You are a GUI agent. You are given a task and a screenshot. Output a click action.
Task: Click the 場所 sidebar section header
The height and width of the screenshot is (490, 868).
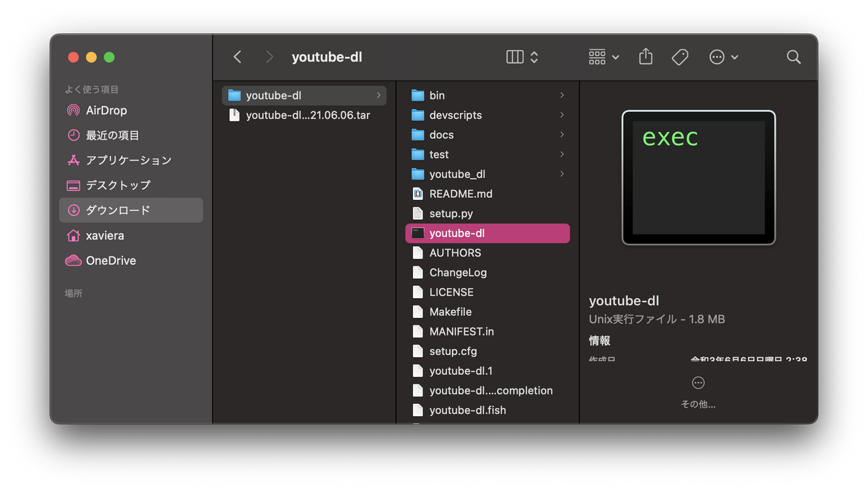(x=73, y=293)
